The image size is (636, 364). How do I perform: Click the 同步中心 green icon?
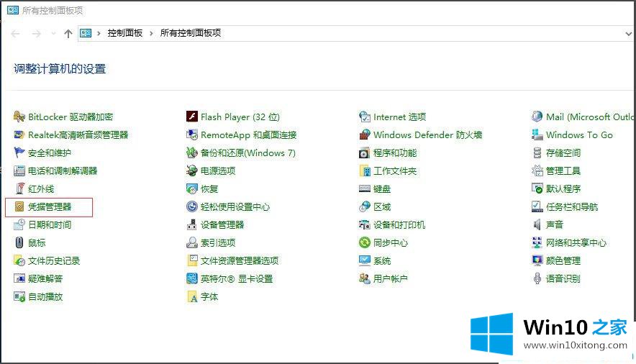(x=365, y=242)
